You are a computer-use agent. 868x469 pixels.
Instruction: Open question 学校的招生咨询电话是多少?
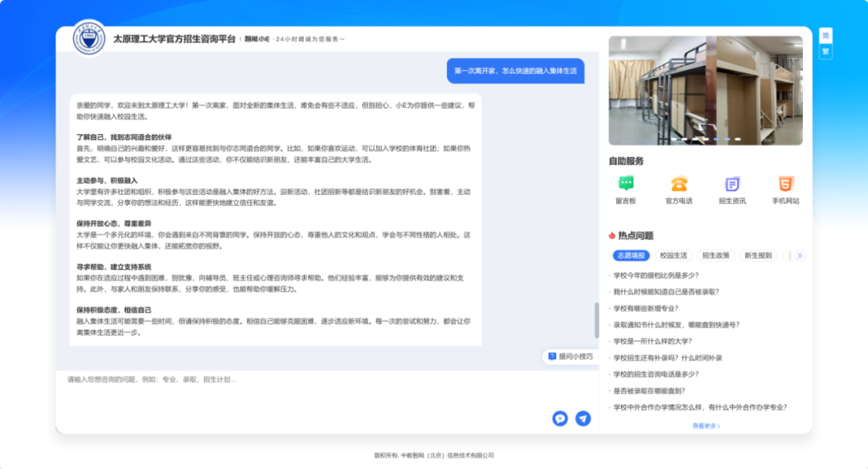(x=656, y=374)
